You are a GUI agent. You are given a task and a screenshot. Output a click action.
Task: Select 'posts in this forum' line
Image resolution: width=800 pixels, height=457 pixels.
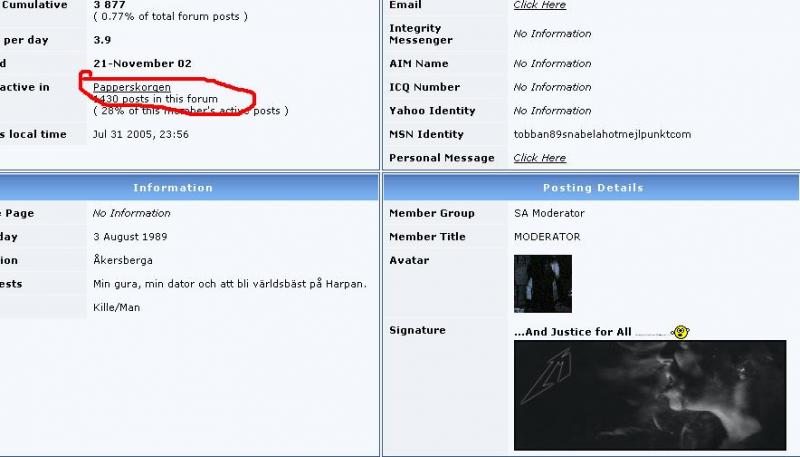pyautogui.click(x=155, y=99)
